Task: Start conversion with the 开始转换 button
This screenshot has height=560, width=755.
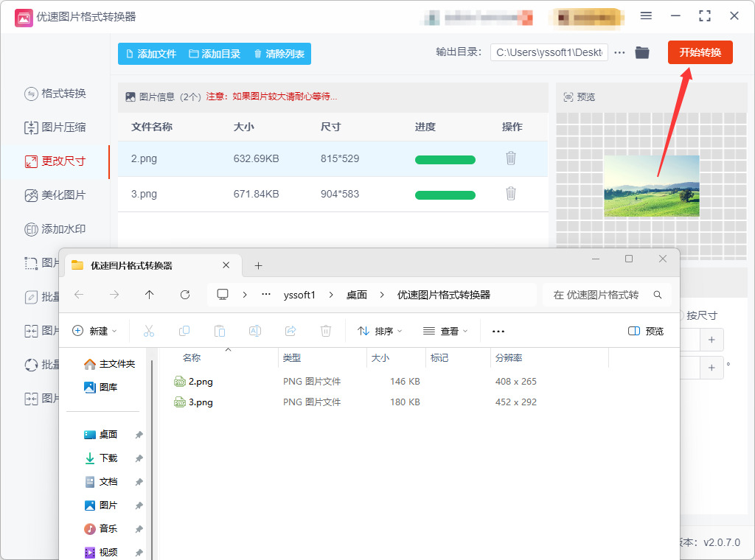Action: 700,52
